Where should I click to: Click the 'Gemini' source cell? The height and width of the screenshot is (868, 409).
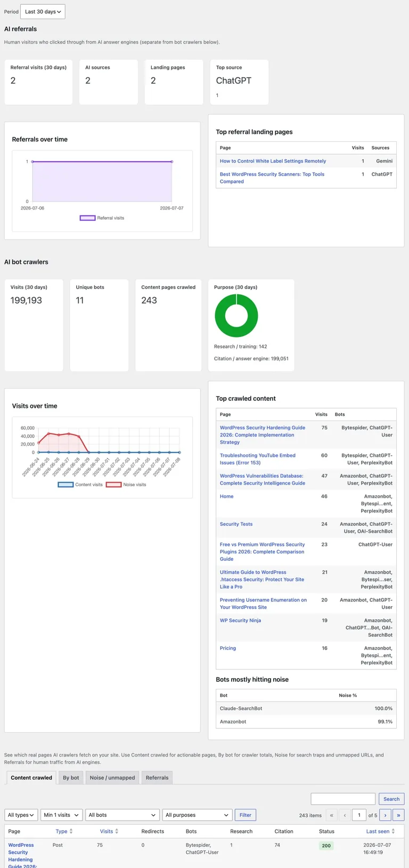pyautogui.click(x=385, y=161)
